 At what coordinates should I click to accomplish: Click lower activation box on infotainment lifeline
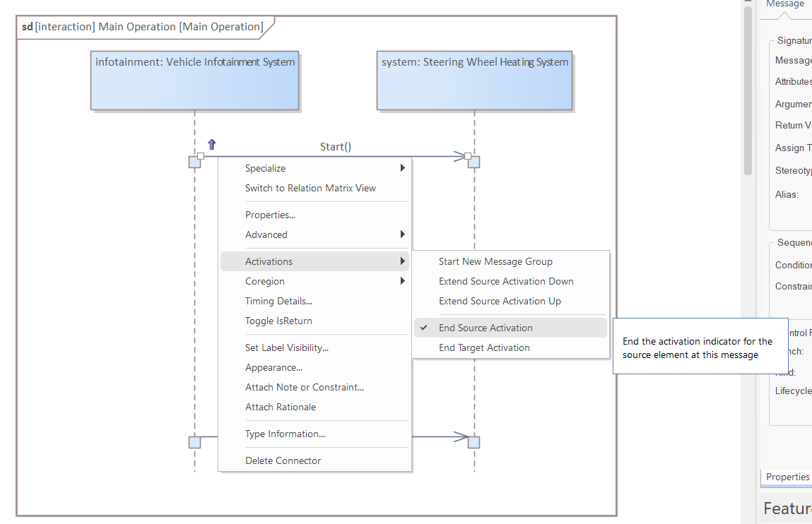point(194,443)
